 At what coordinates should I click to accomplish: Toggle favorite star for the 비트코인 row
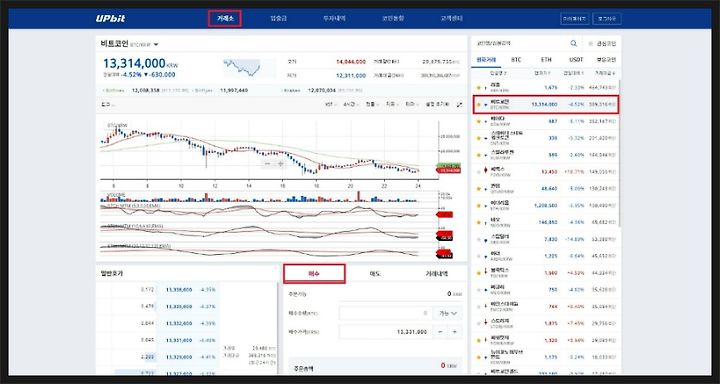[478, 105]
